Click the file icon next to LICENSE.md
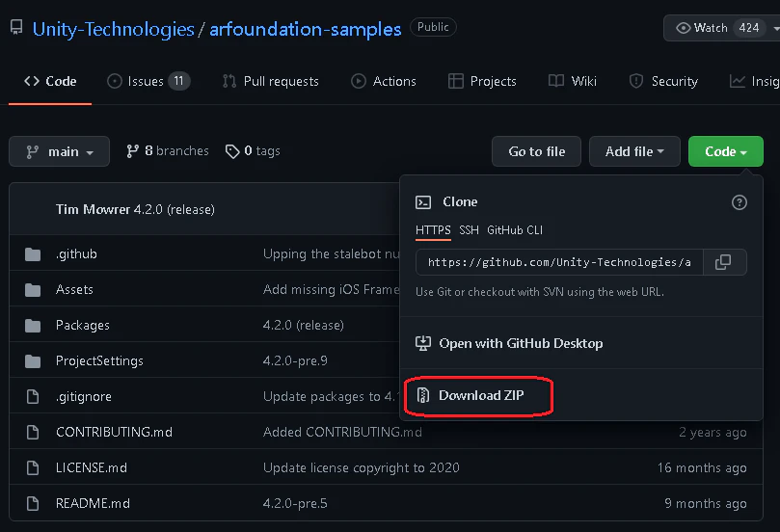 (33, 467)
